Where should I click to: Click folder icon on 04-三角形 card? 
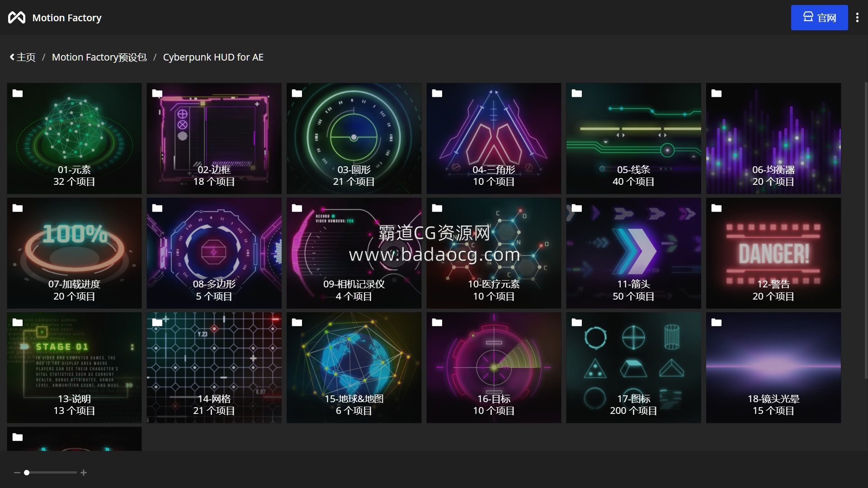[437, 94]
